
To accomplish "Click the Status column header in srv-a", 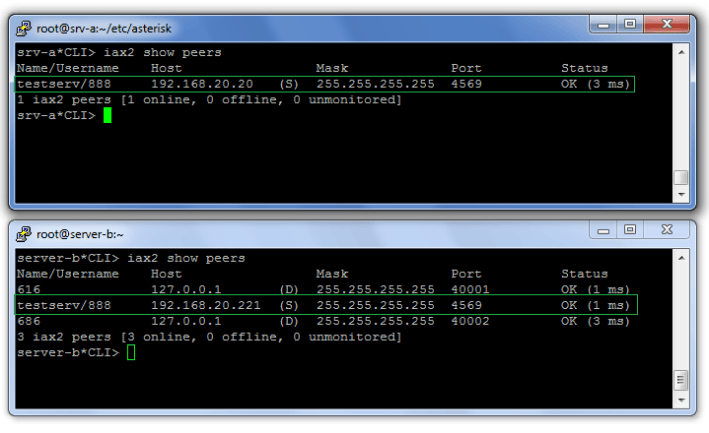I will point(585,68).
